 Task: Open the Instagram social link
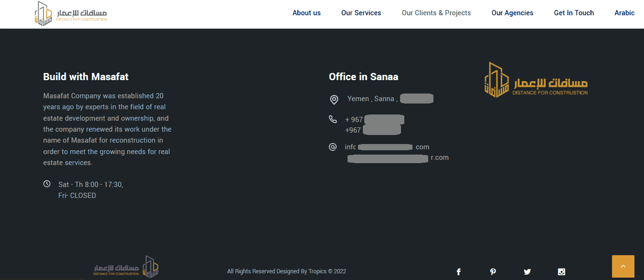tap(561, 272)
